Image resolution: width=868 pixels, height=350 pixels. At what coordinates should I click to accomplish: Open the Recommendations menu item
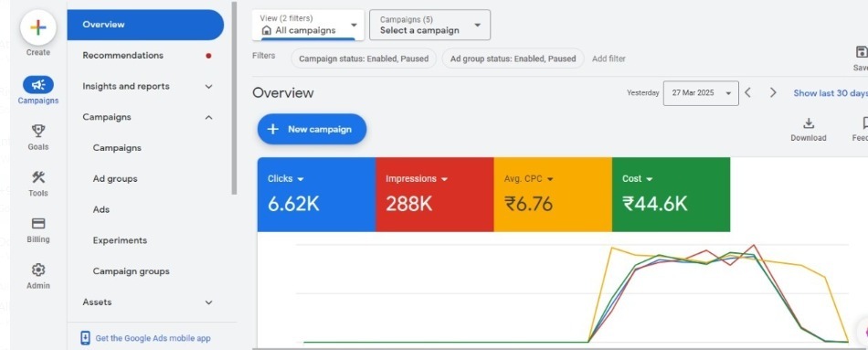pos(123,56)
